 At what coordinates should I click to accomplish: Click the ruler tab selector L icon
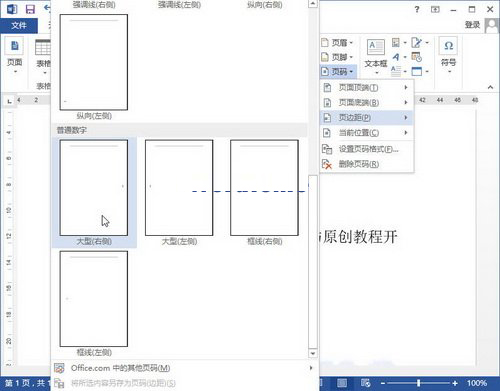(9, 101)
